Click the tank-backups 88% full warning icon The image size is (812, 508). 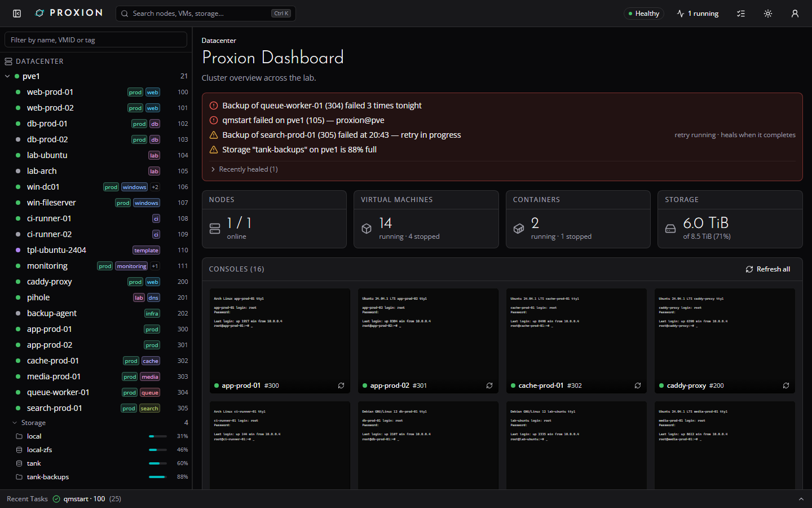(214, 150)
